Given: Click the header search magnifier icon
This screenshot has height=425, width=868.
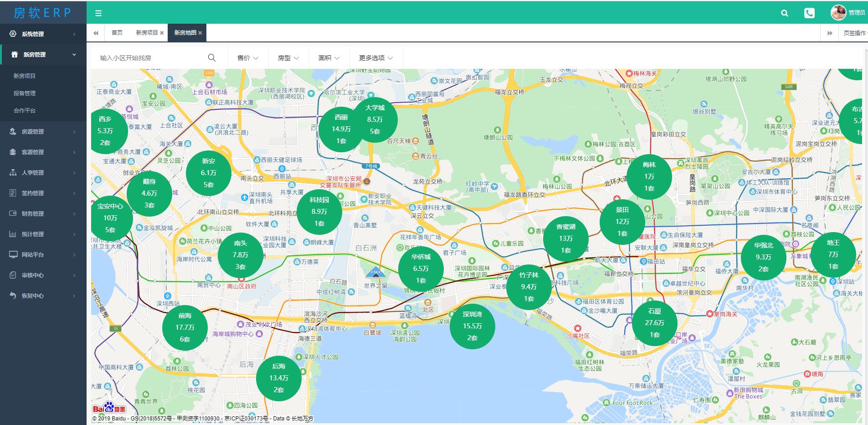Looking at the screenshot, I should point(784,13).
